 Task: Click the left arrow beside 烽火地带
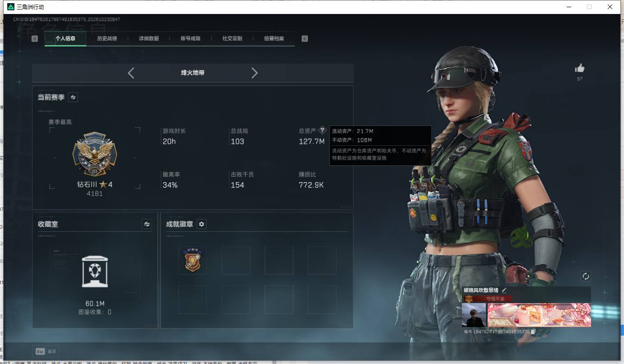(x=131, y=73)
